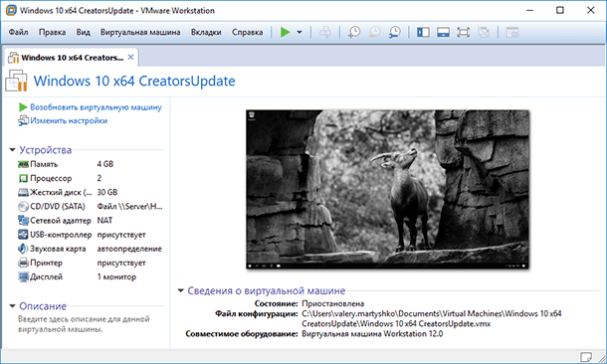Click the CD/DVD disc icon
The image size is (607, 364).
[23, 207]
